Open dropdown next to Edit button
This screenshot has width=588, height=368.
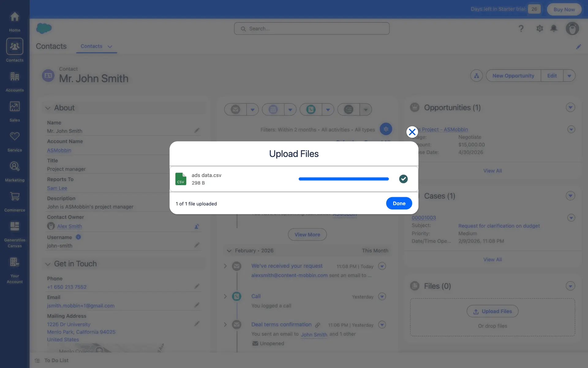[569, 76]
